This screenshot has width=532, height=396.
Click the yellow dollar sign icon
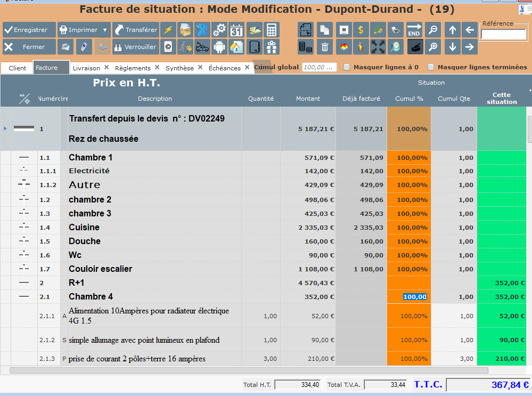click(361, 30)
